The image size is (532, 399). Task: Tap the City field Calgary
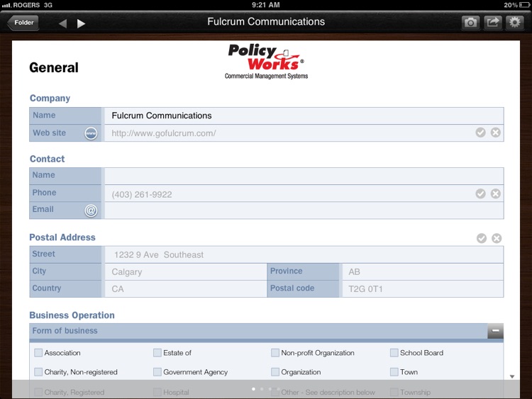[186, 272]
